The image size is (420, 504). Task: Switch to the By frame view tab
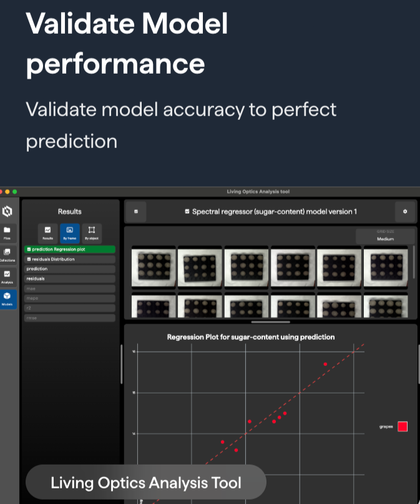pos(69,233)
